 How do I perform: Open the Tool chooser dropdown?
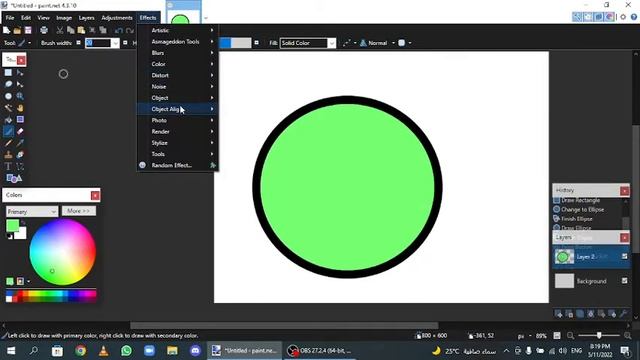click(x=24, y=43)
